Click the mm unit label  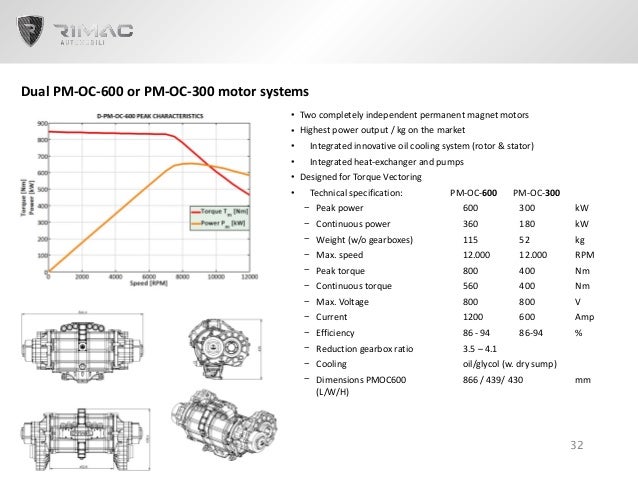tap(583, 380)
